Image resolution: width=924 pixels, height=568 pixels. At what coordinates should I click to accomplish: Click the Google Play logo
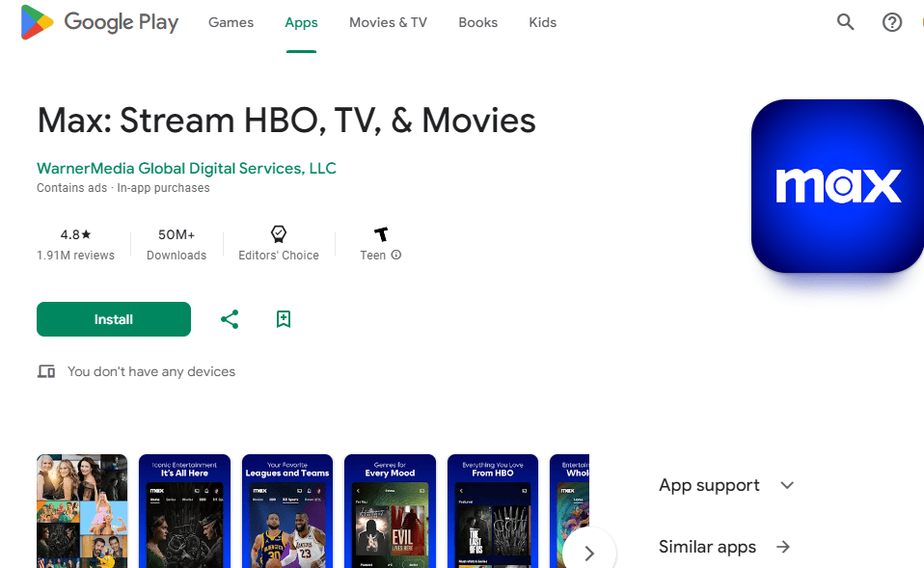(x=99, y=22)
